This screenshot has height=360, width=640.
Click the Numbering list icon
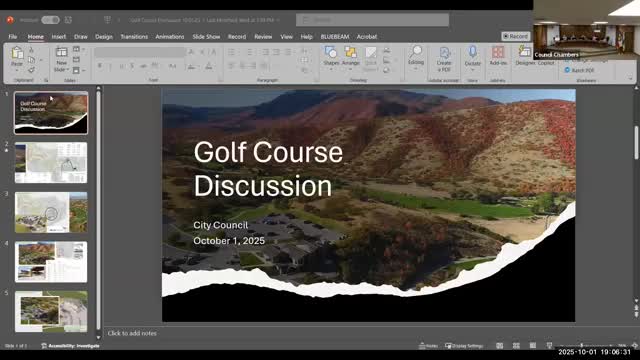click(249, 52)
